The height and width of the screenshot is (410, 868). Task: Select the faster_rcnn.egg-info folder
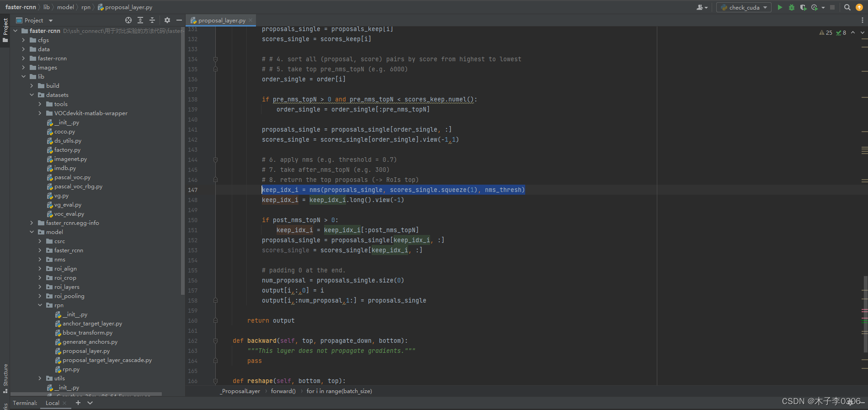coord(72,223)
